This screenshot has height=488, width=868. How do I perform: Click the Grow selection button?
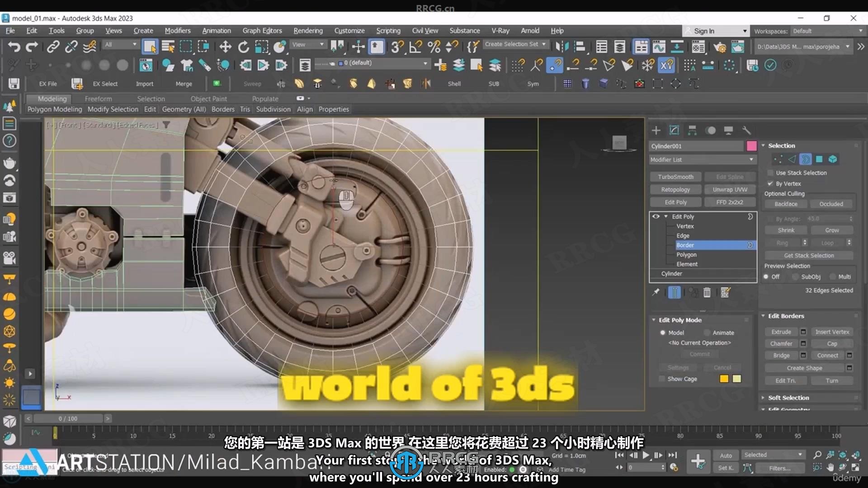click(832, 230)
